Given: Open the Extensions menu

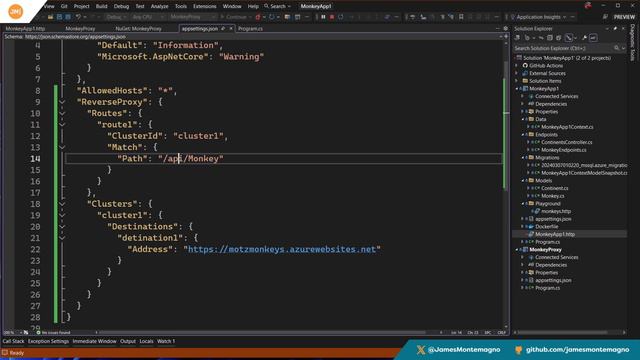Looking at the screenshot, I should 204,6.
